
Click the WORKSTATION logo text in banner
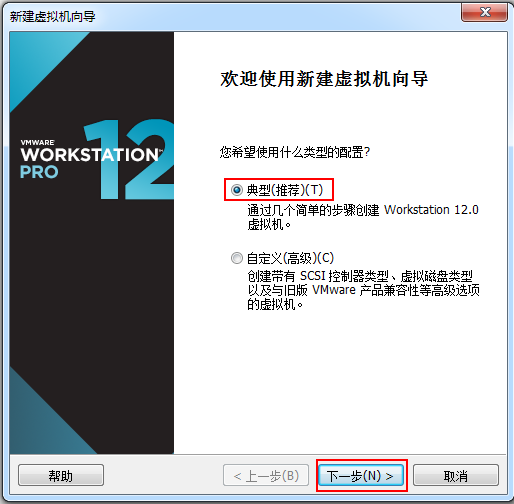coord(90,155)
